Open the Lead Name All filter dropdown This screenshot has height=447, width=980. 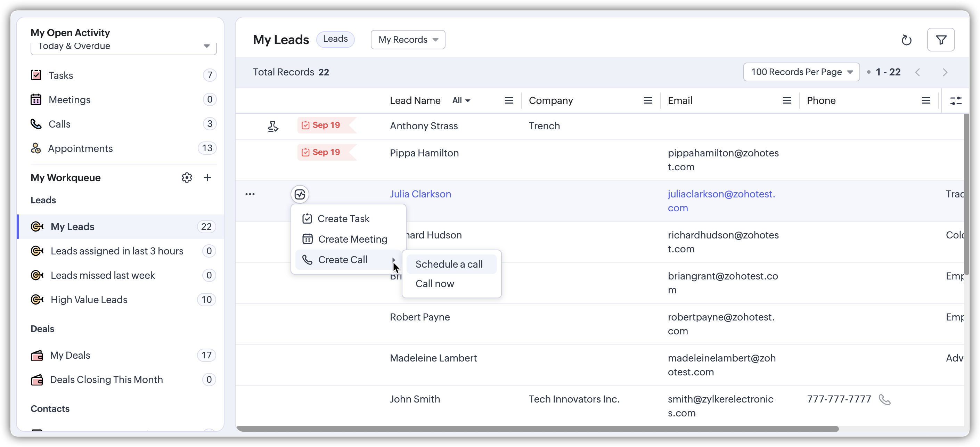(461, 100)
